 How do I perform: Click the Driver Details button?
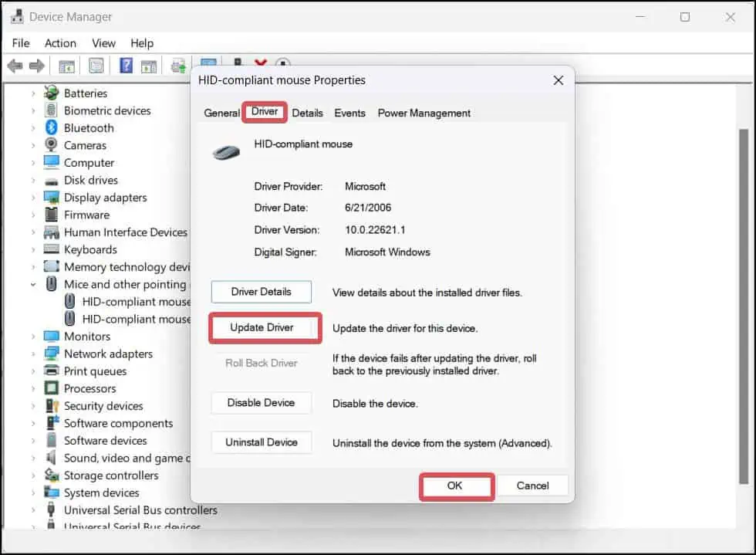click(x=262, y=292)
